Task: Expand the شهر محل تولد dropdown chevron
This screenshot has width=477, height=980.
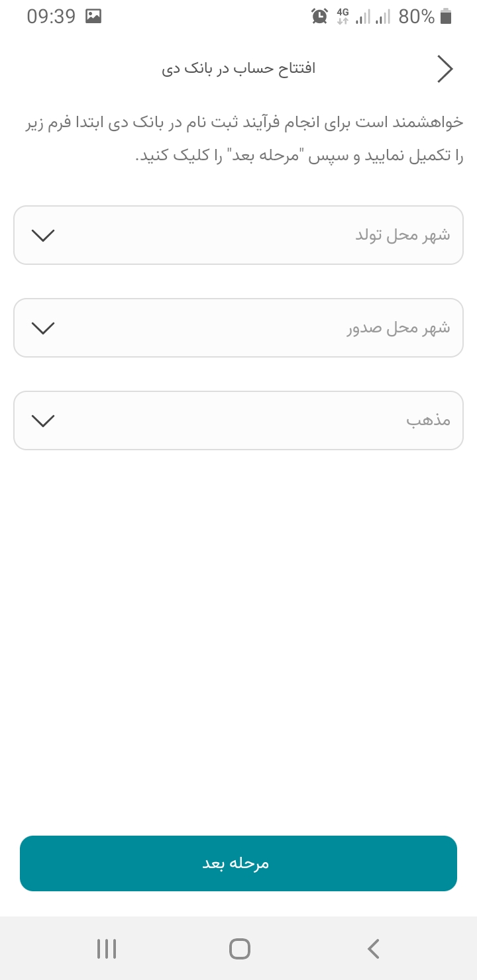Action: pos(43,236)
